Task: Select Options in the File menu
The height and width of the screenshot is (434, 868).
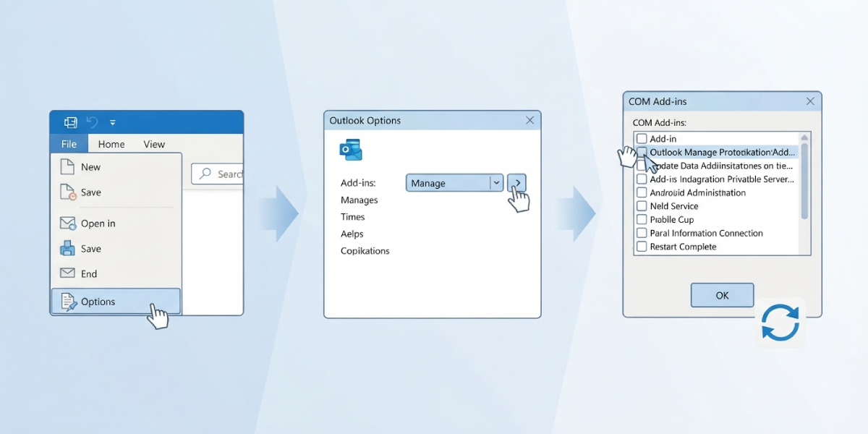Action: [x=116, y=302]
